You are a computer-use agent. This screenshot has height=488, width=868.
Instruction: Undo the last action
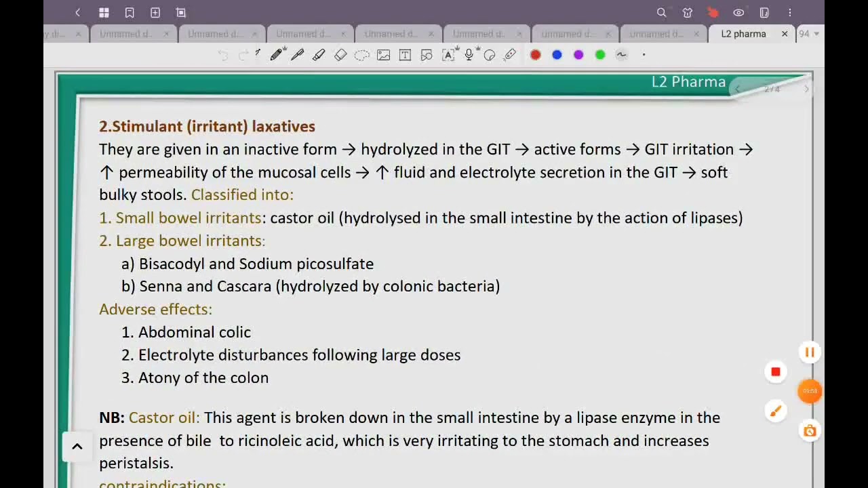[x=223, y=55]
